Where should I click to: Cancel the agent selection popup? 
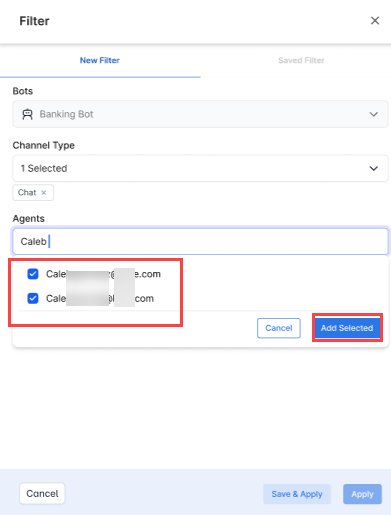279,328
